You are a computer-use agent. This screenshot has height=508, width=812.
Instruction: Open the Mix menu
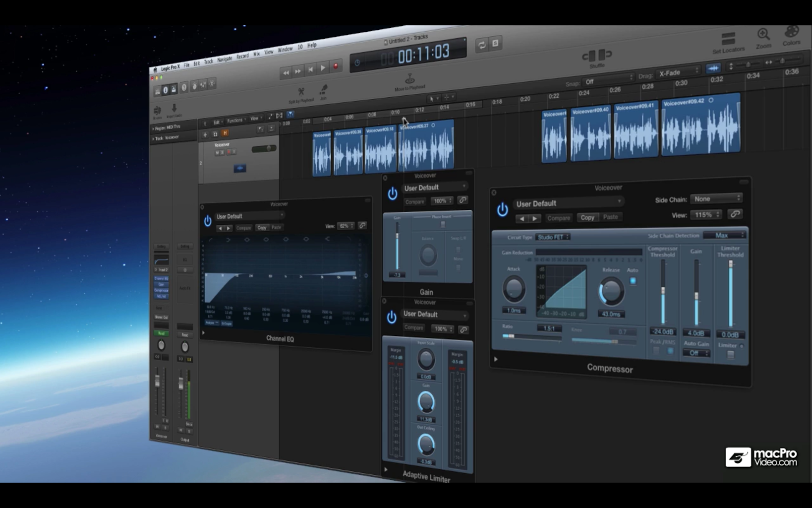click(x=256, y=54)
